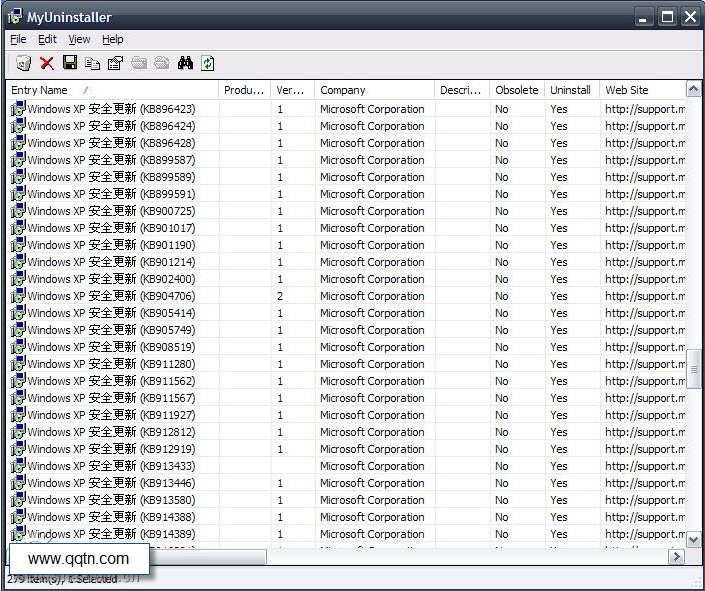Click the MyUninstaller title bar app icon

(14, 17)
